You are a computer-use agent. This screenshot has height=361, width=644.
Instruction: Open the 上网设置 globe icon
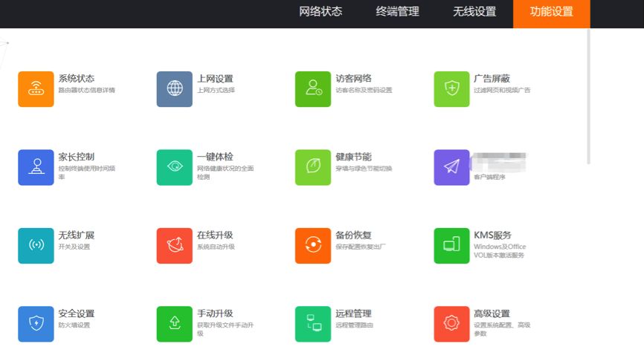point(175,89)
